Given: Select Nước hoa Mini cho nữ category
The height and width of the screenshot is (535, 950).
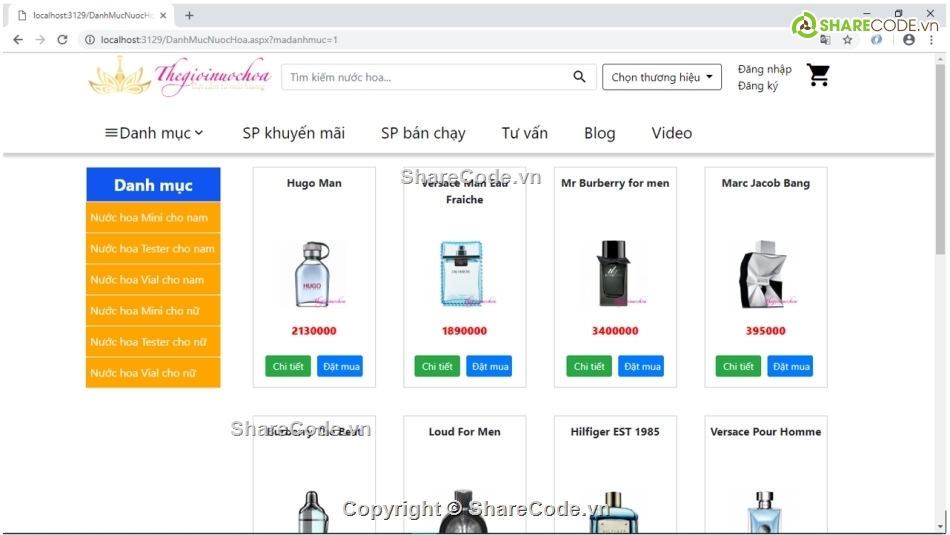Looking at the screenshot, I should tap(153, 311).
